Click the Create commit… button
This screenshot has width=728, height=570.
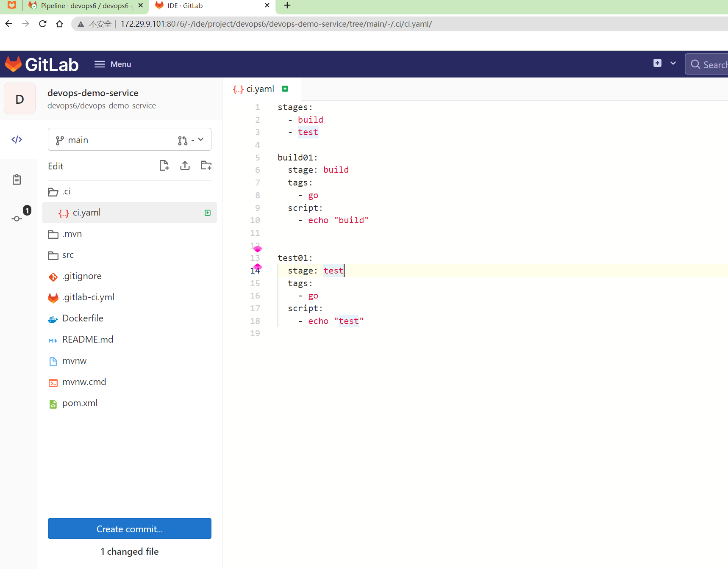point(130,528)
